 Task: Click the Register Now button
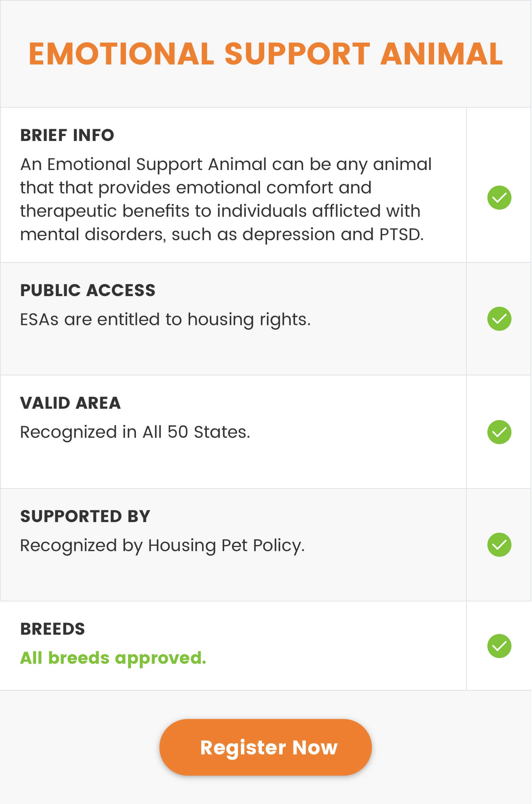tap(266, 747)
